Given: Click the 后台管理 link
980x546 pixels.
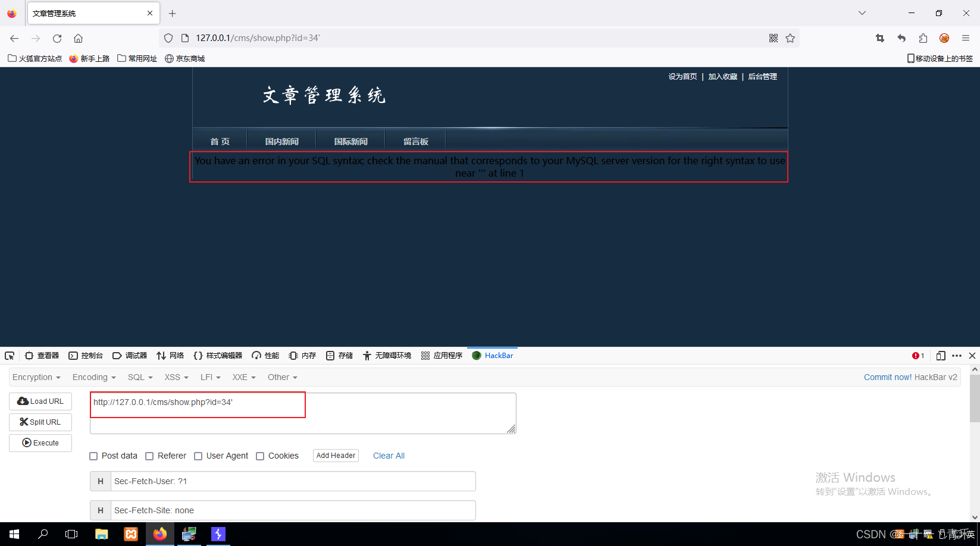Looking at the screenshot, I should tap(762, 77).
